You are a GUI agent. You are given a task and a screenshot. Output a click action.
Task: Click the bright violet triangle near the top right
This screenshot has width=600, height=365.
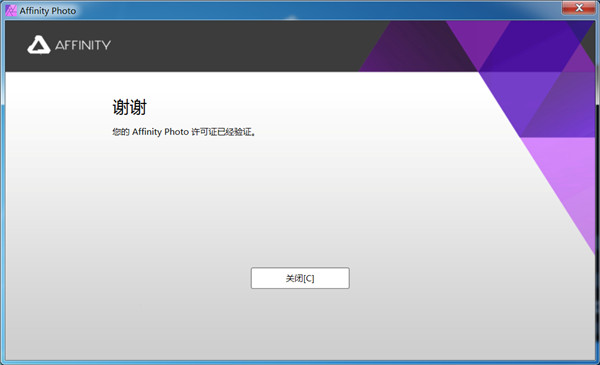point(478,38)
